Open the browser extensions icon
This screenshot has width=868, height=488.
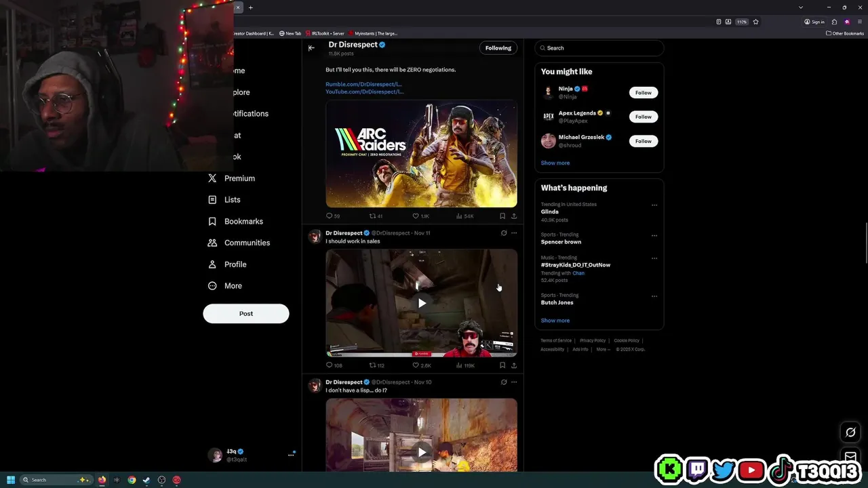(x=834, y=22)
